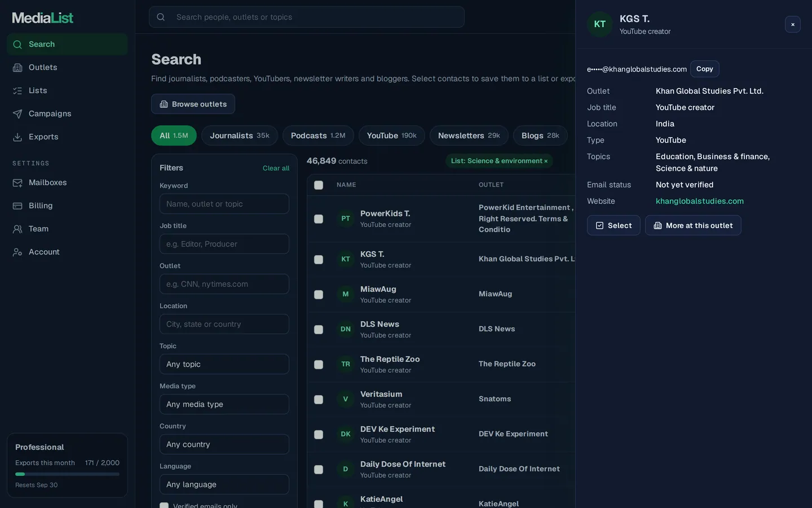Screen dimensions: 812x508
Task: Click the DK avatar for DEV Ke Experiment
Action: (x=346, y=434)
